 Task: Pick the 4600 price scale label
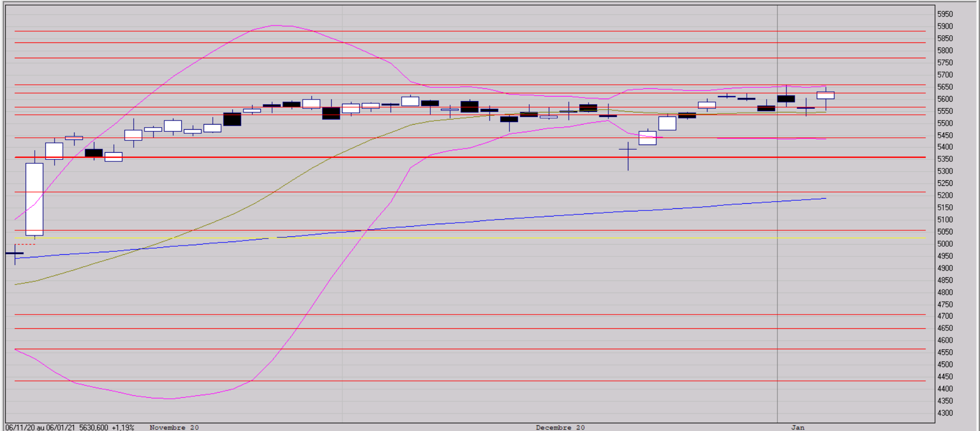tap(945, 341)
